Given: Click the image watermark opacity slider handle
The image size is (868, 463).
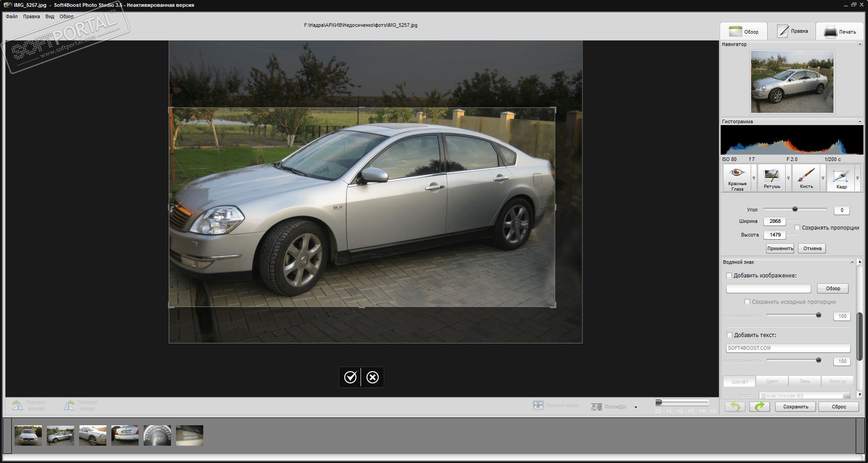Looking at the screenshot, I should click(x=818, y=315).
